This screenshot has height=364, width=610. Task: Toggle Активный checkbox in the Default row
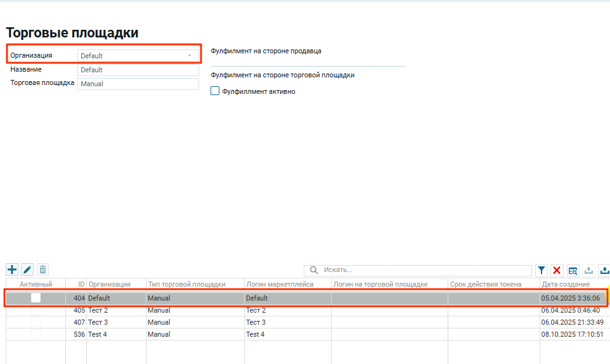pos(36,297)
